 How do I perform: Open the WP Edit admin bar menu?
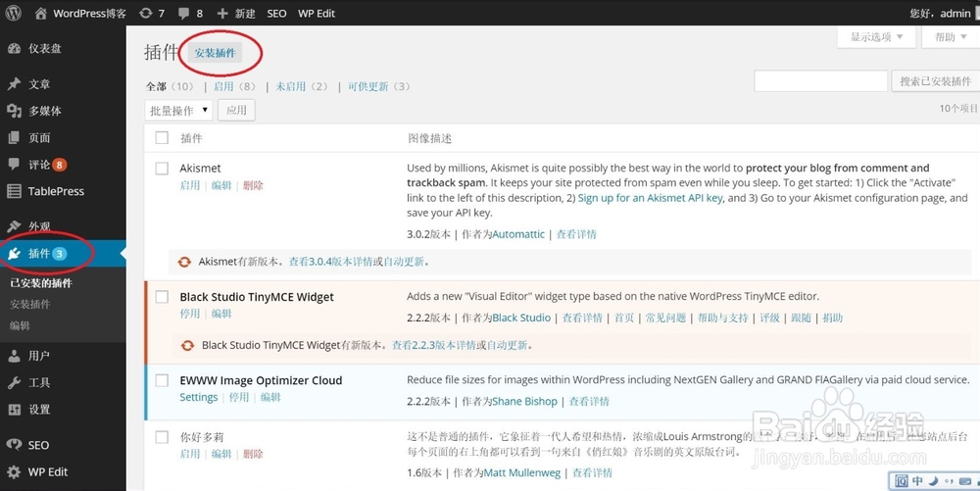317,14
